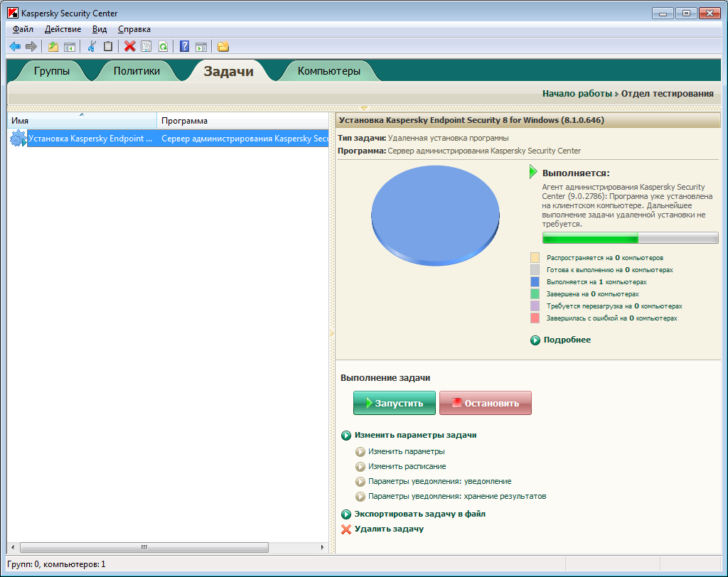Click the green Refresh toolbar icon
Screen dimensions: 728x577
click(163, 46)
